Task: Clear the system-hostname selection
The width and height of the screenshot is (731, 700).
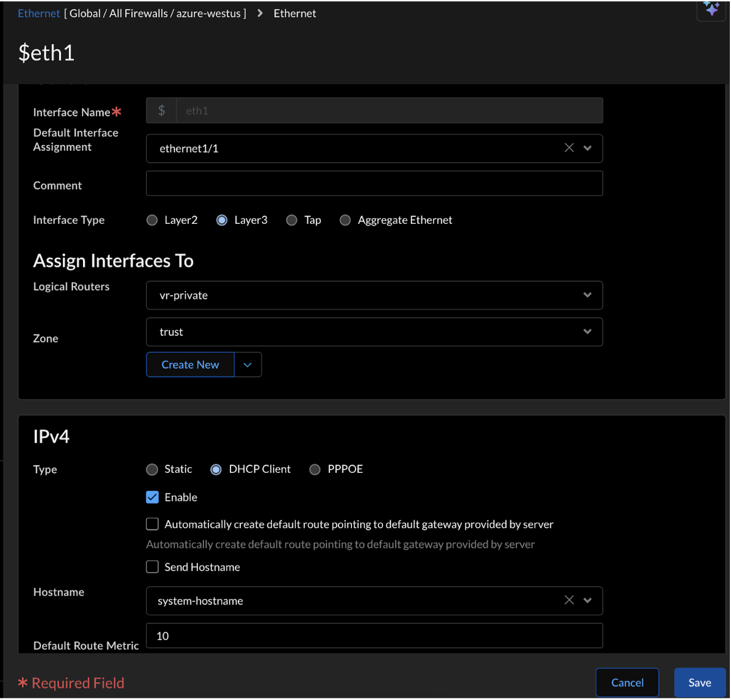Action: coord(569,600)
